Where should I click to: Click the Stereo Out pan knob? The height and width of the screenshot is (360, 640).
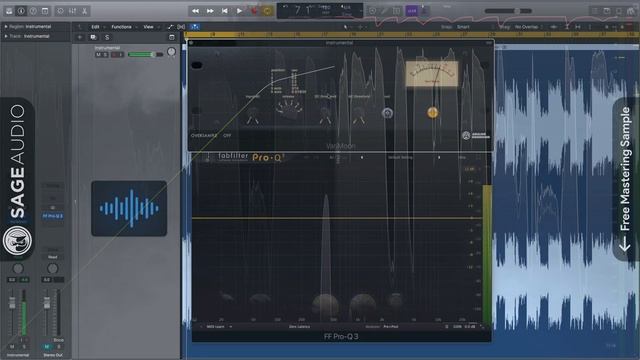click(x=52, y=269)
